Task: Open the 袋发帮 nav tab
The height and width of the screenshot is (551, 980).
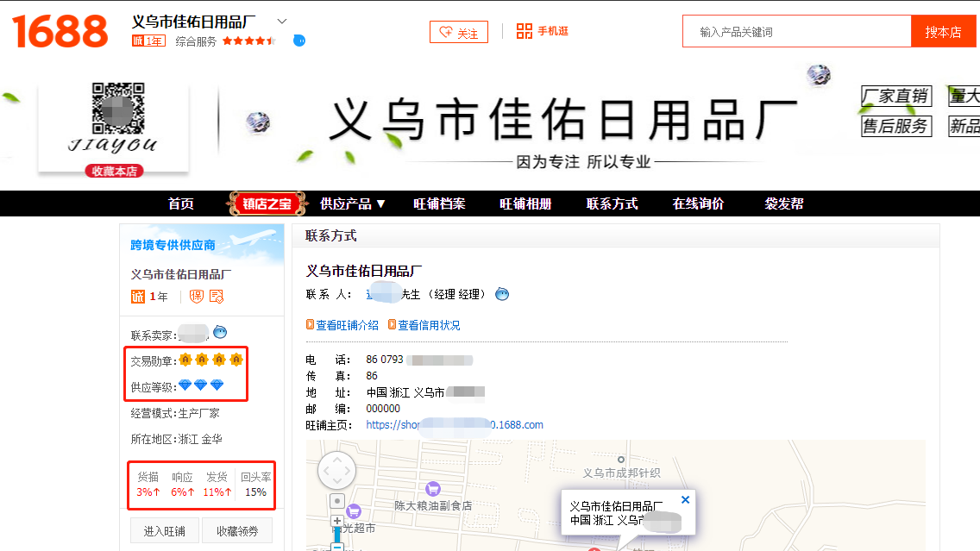Action: click(784, 203)
